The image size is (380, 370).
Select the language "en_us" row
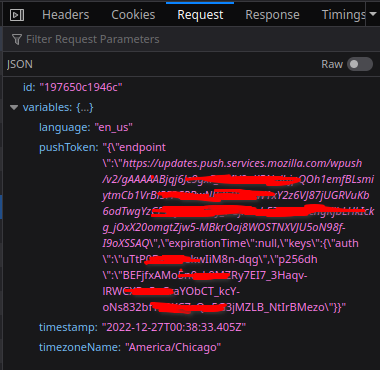[x=191, y=127]
